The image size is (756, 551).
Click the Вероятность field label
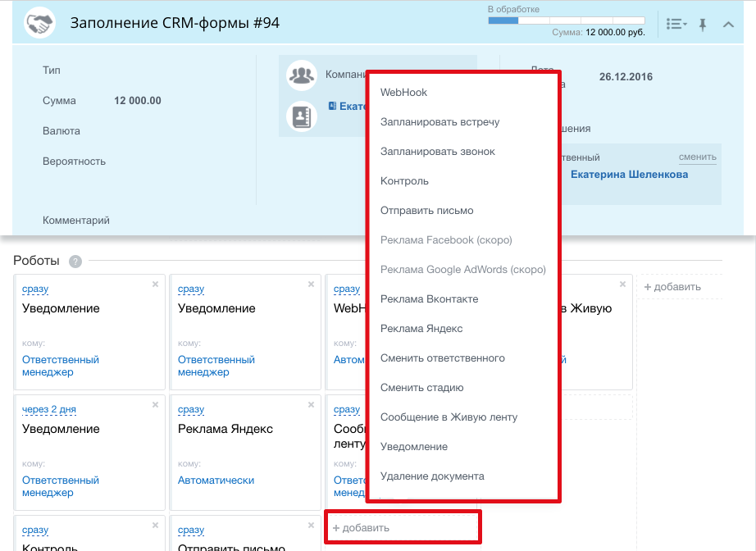coord(74,162)
